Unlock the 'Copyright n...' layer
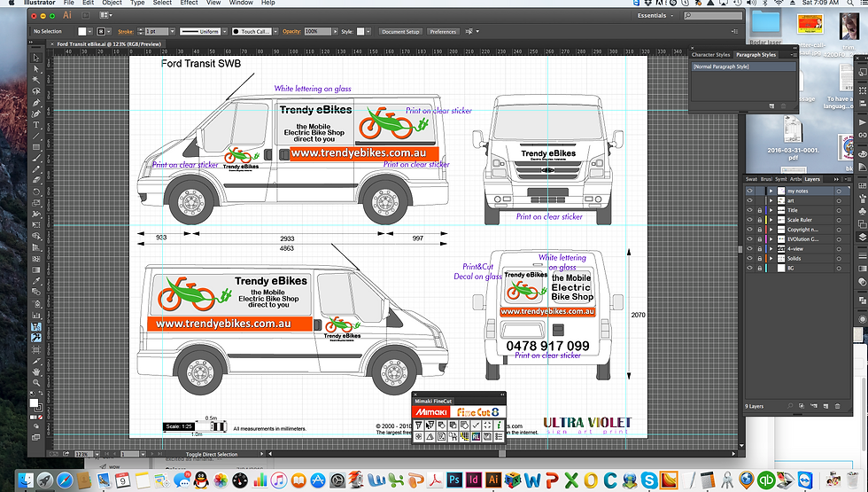Screen dimensions: 868x492 pos(759,230)
